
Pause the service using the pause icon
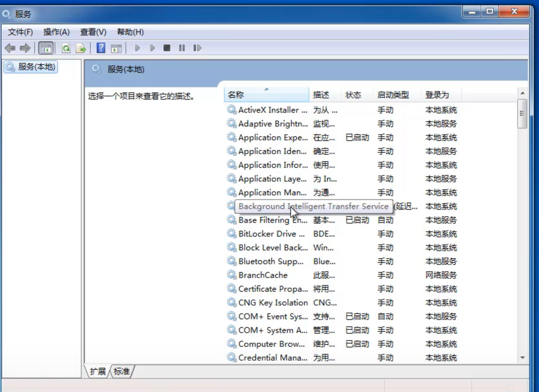tap(182, 48)
